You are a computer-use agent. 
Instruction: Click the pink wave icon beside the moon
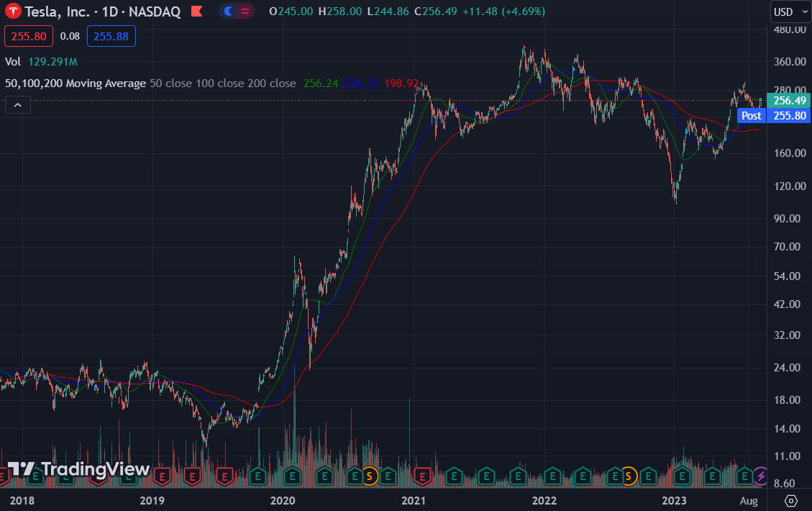[x=245, y=12]
